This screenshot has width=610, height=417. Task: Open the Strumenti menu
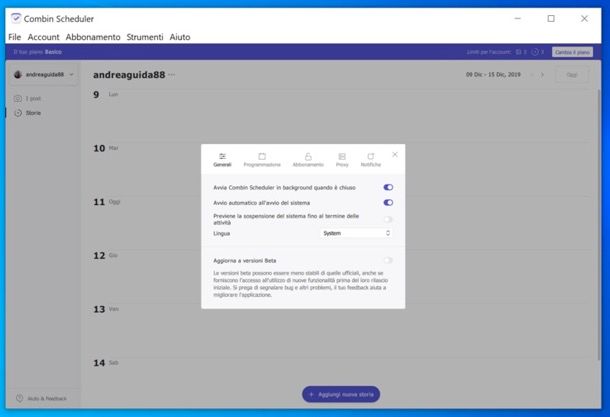click(145, 37)
